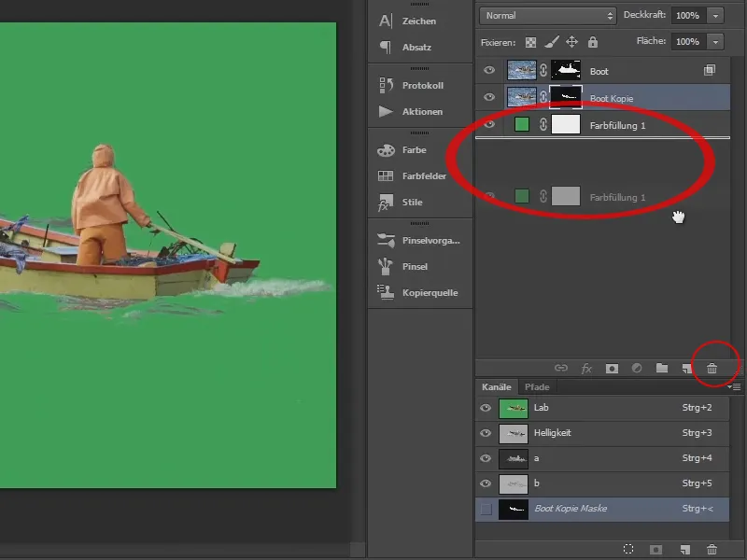Create new fill or adjustment layer icon
Viewport: 747px width, 560px height.
(637, 368)
